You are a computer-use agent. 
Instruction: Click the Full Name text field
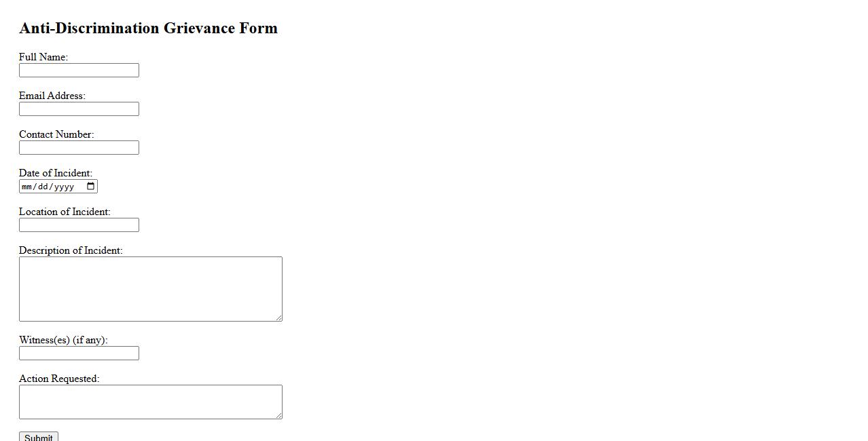tap(79, 71)
